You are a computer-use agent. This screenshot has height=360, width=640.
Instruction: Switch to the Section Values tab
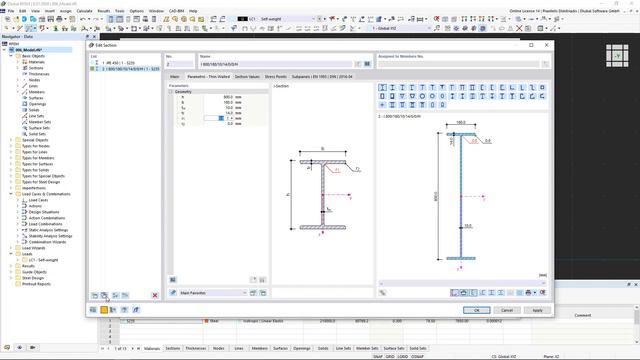pyautogui.click(x=247, y=76)
